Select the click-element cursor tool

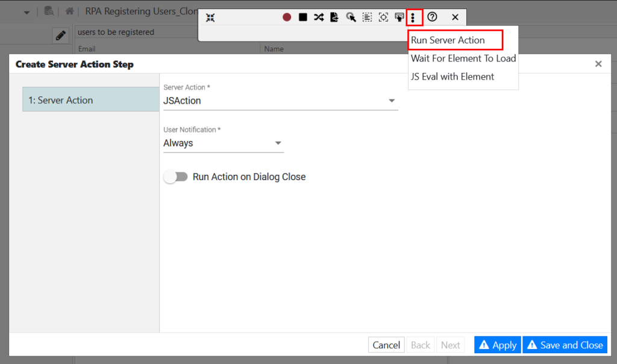click(x=351, y=17)
